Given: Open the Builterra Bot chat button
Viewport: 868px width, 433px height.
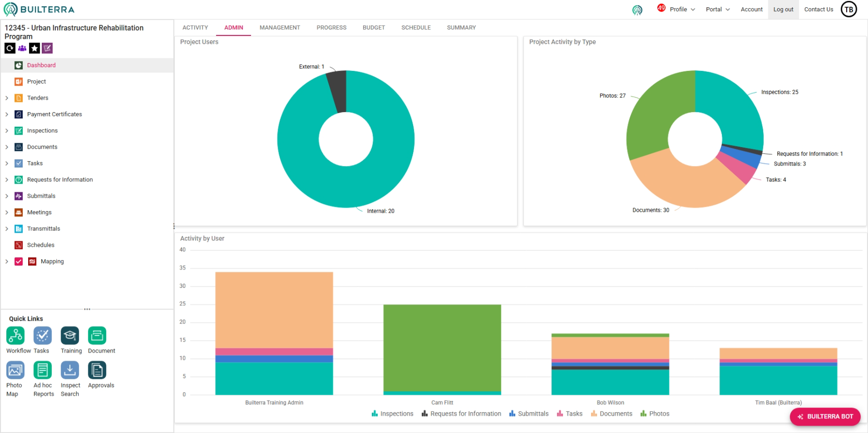Looking at the screenshot, I should pyautogui.click(x=825, y=416).
